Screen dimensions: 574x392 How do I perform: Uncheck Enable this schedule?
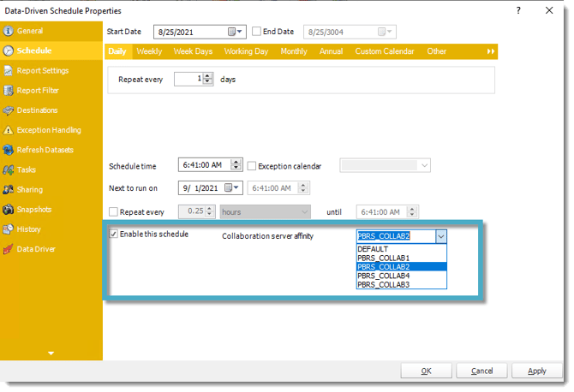[x=113, y=234]
